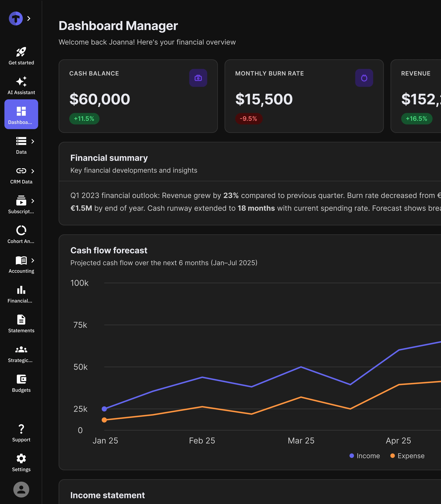The width and height of the screenshot is (441, 504).
Task: Click the +16.5% revenue badge
Action: [416, 119]
